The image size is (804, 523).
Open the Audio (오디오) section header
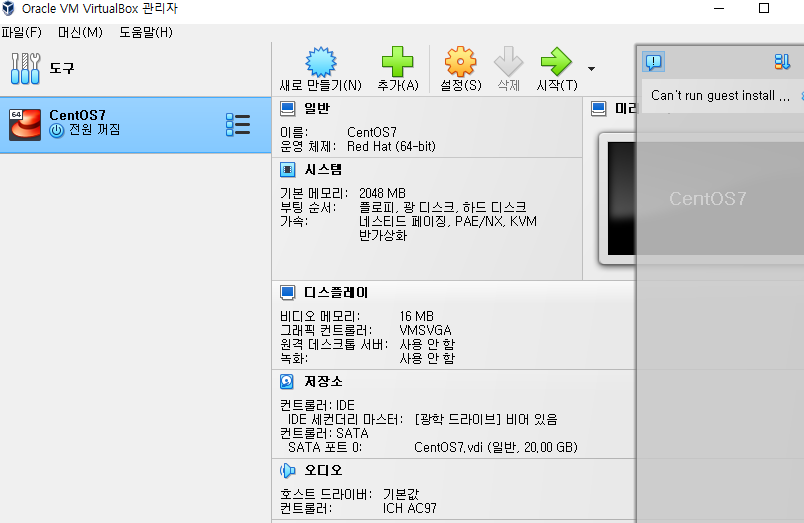(323, 470)
